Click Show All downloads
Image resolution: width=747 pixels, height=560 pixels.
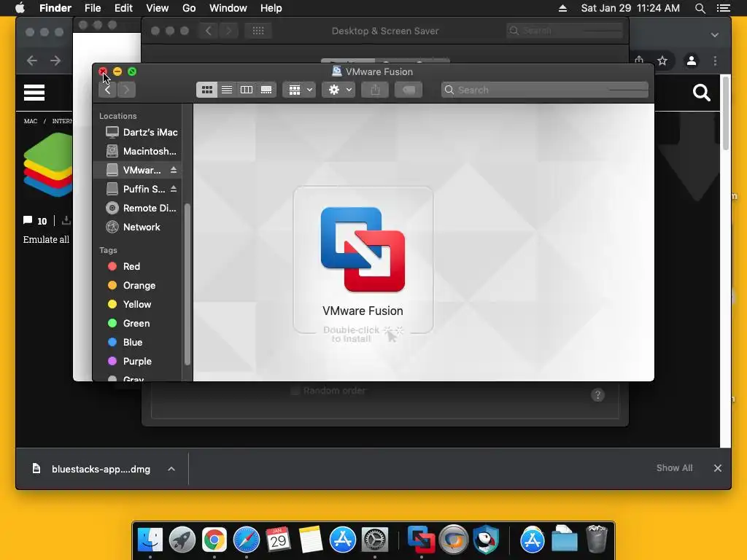[x=674, y=468]
